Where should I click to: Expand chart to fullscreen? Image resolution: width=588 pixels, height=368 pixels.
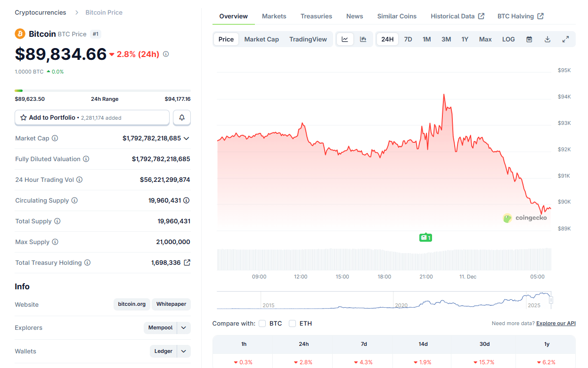(566, 39)
